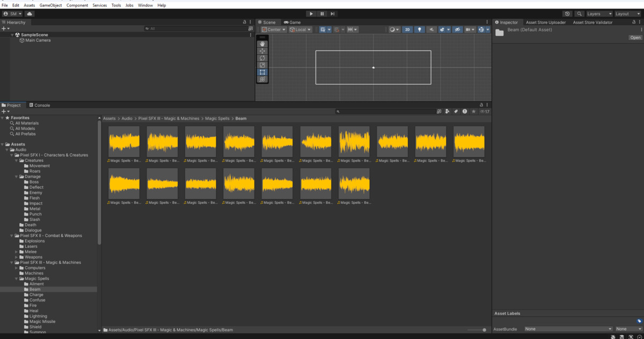Open the search by label filter
Image resolution: width=644 pixels, height=339 pixels.
pos(456,111)
